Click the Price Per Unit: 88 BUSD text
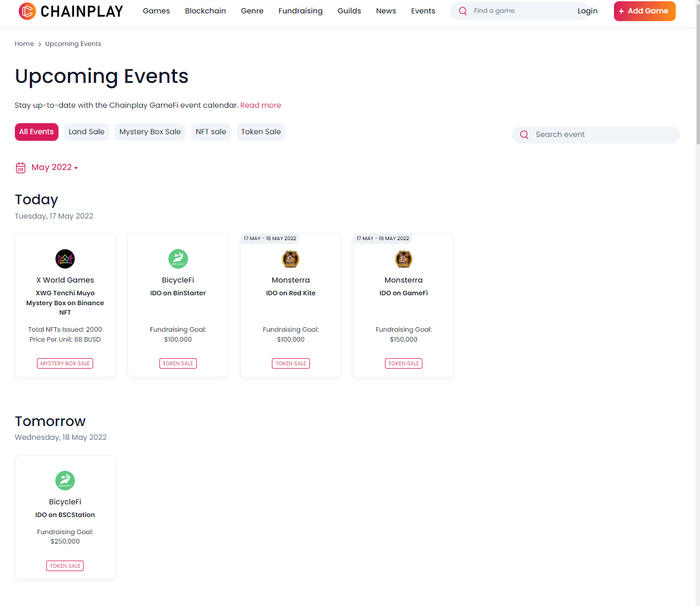The height and width of the screenshot is (606, 700). point(65,339)
